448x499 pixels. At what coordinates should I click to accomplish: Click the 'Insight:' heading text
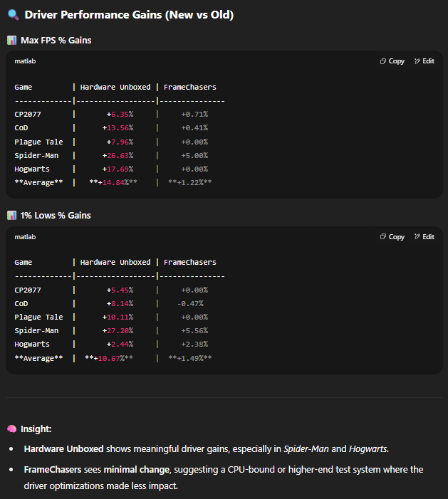36,429
